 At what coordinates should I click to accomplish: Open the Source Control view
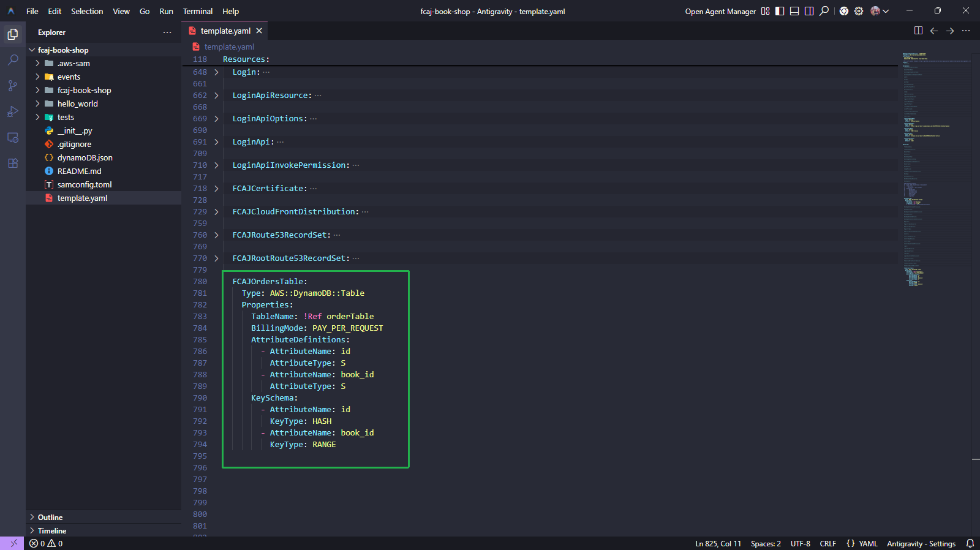coord(13,86)
